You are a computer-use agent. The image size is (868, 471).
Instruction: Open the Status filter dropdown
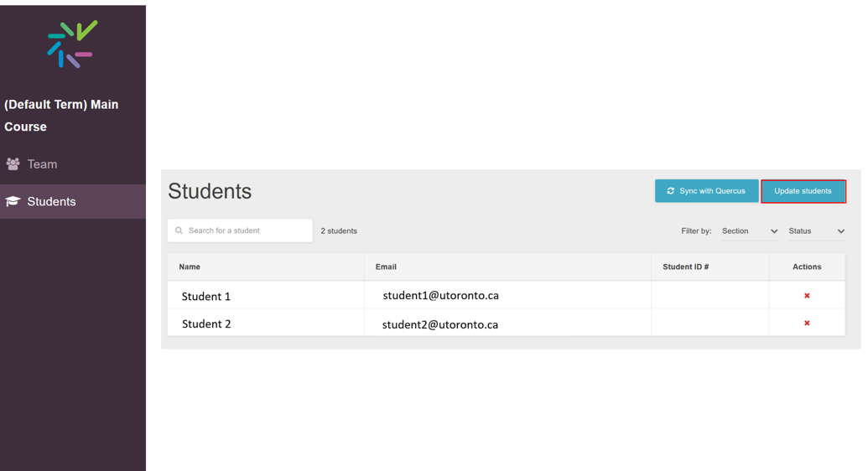pos(817,230)
